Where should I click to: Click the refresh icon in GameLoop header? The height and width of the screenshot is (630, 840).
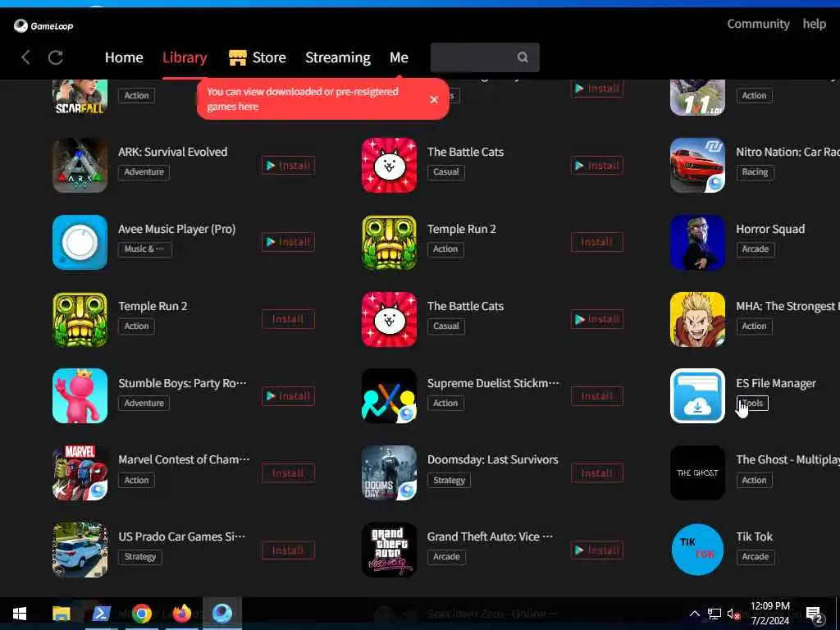point(56,57)
